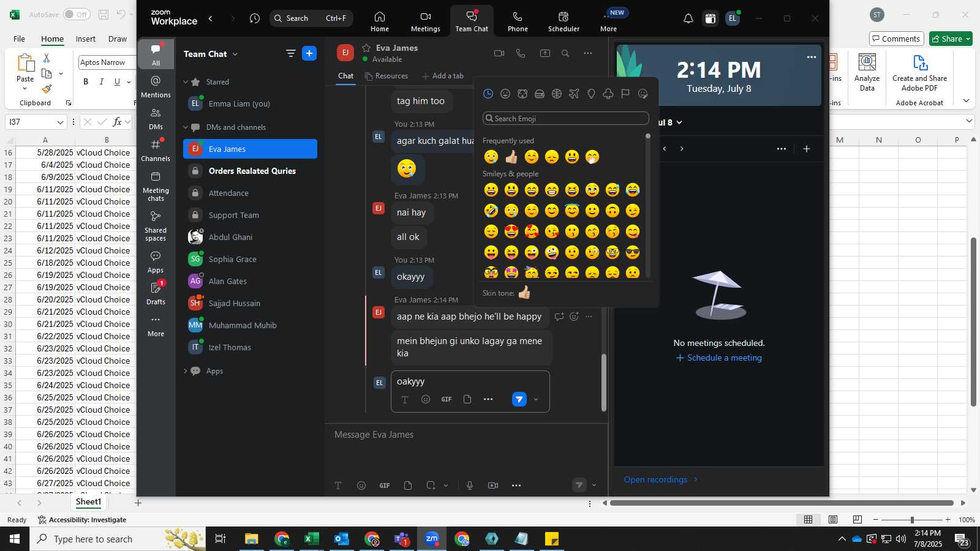The image size is (980, 551).
Task: Open Channels in the Zoom sidebar
Action: (156, 150)
